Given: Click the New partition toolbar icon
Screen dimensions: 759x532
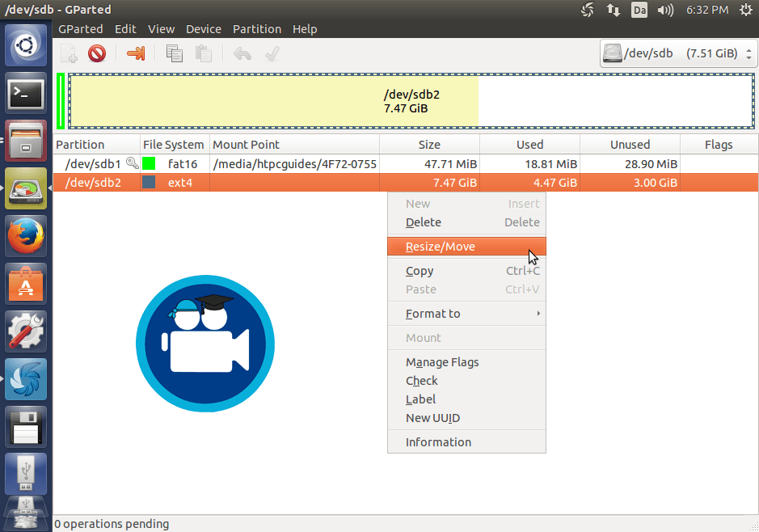Looking at the screenshot, I should coord(70,54).
